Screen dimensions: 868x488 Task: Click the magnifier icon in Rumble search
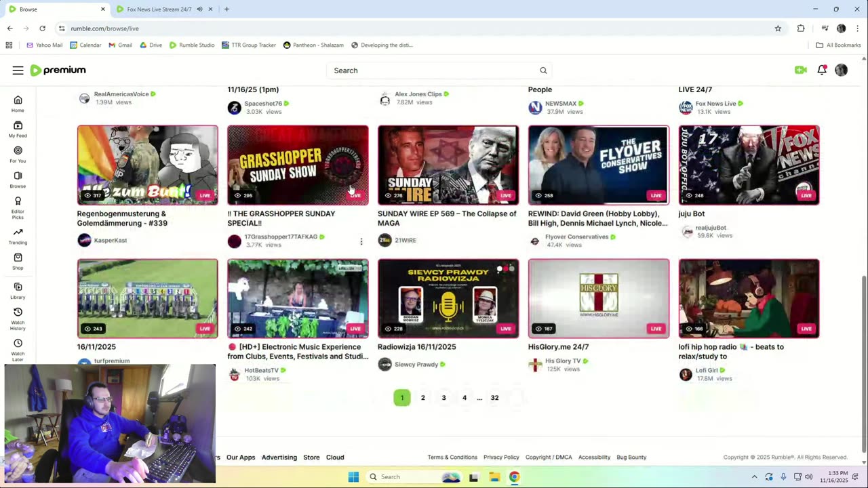click(x=543, y=70)
